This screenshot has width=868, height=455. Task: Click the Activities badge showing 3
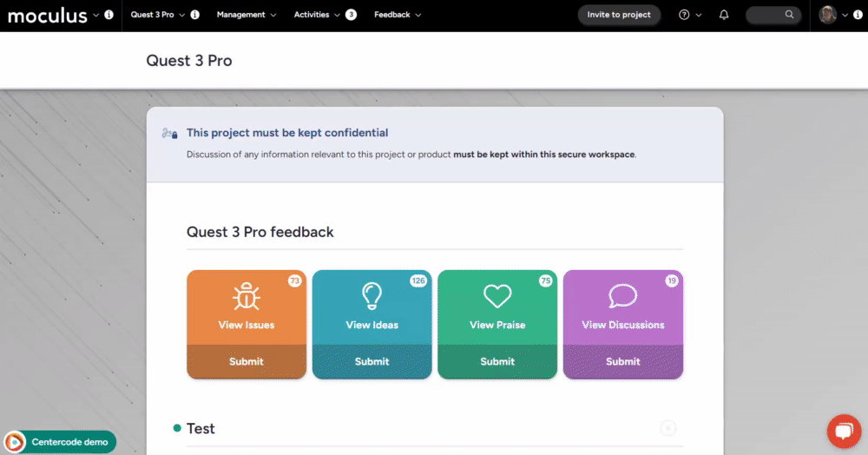[x=351, y=15]
